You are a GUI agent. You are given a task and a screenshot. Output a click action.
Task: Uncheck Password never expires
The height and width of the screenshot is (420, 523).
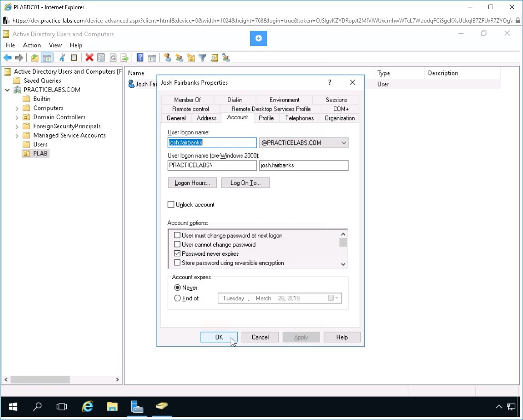coord(177,253)
